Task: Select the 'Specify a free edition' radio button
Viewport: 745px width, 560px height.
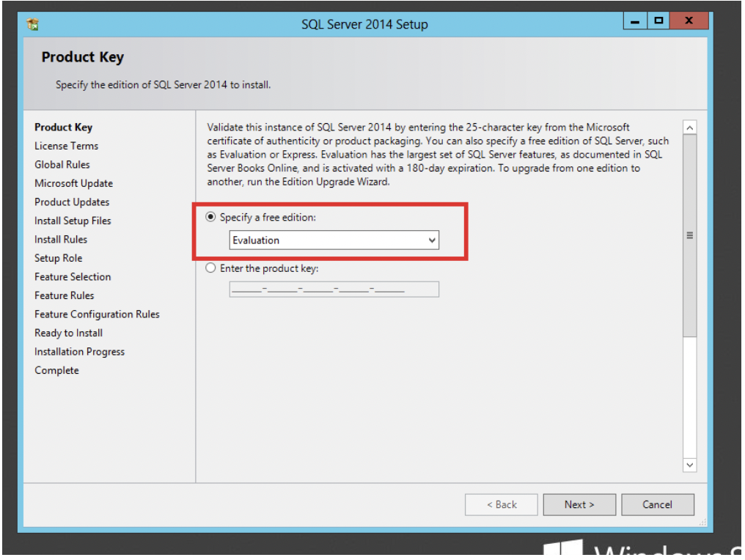Action: (x=210, y=217)
